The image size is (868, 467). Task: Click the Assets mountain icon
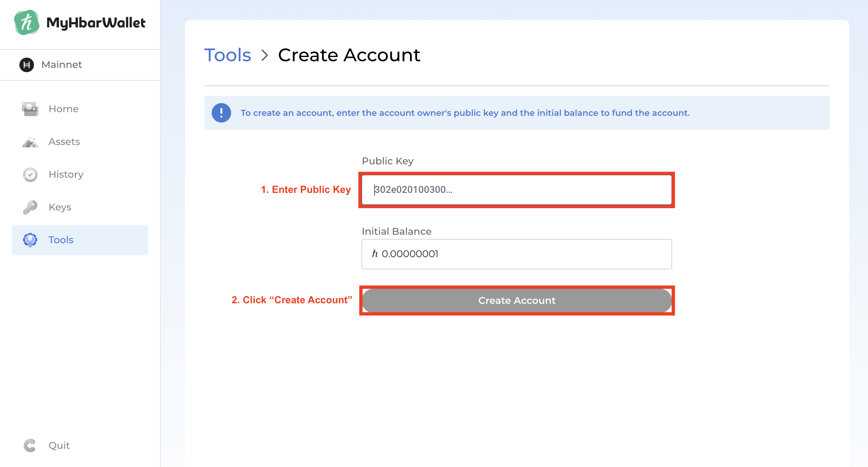coord(30,142)
